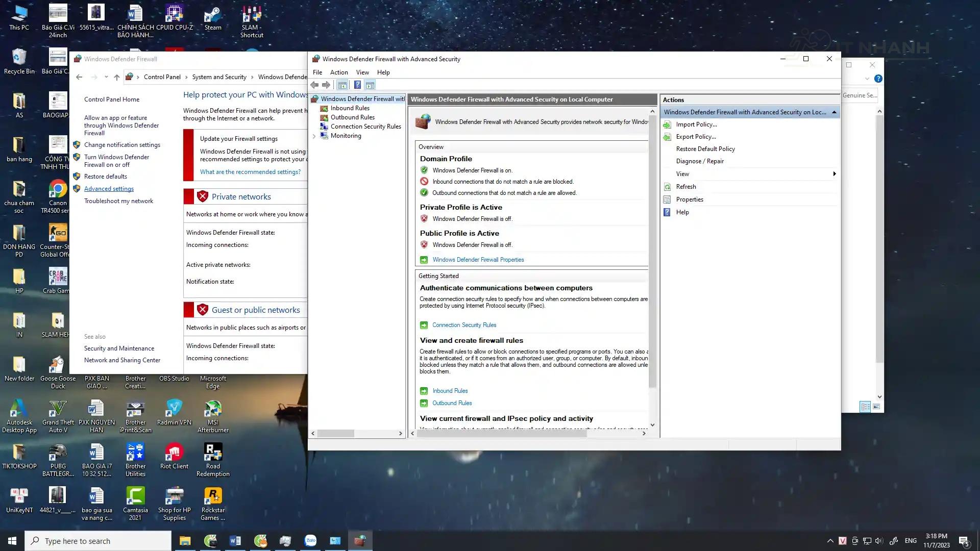The image size is (980, 551).
Task: Open the Action menu
Action: 338,72
